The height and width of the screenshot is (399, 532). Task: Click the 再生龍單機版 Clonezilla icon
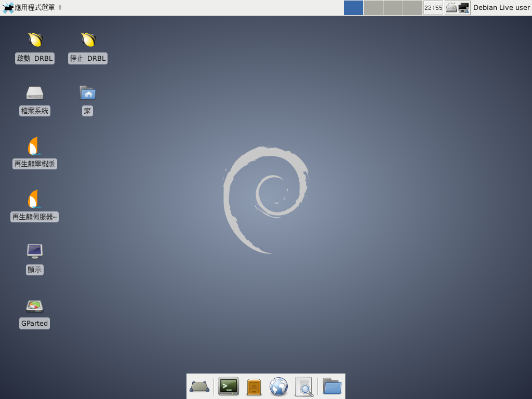(34, 146)
